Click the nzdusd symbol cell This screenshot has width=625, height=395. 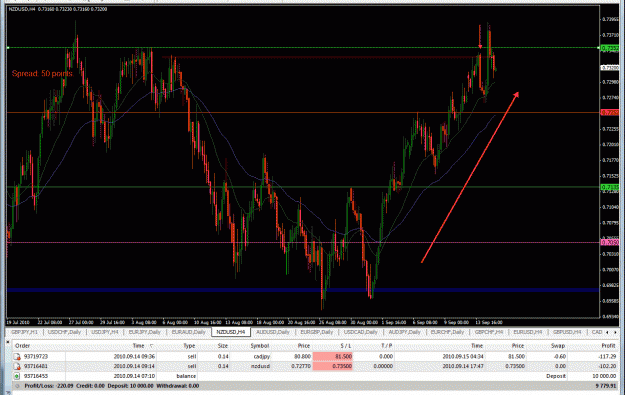[x=260, y=366]
